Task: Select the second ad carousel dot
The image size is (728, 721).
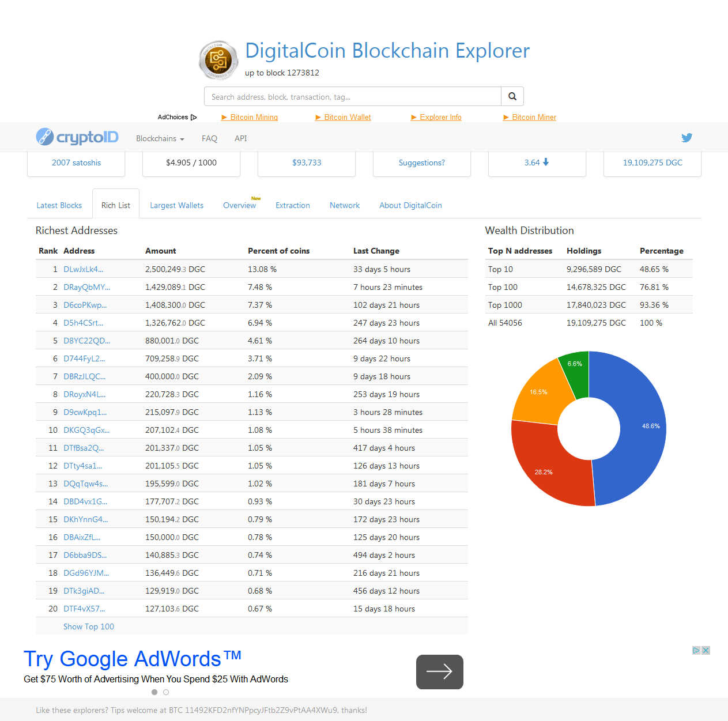Action: pos(166,692)
